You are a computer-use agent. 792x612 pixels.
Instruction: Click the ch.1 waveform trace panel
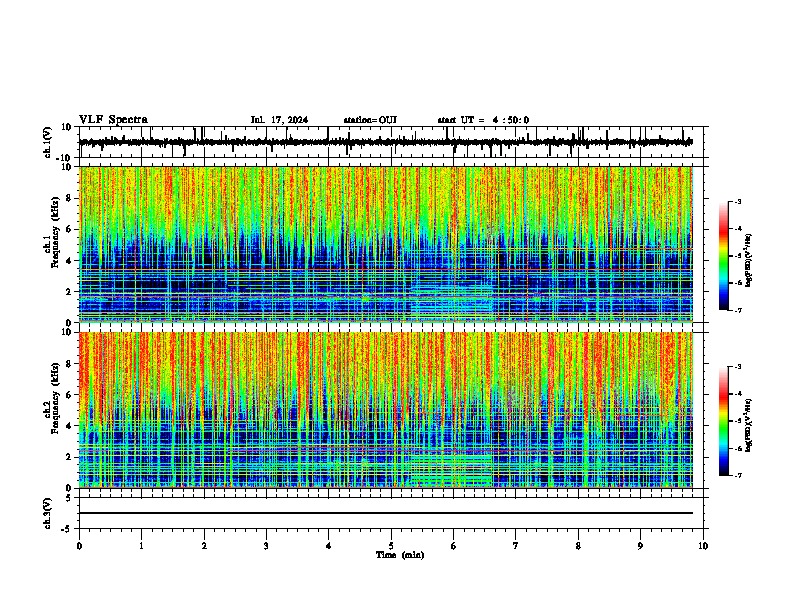click(x=391, y=142)
